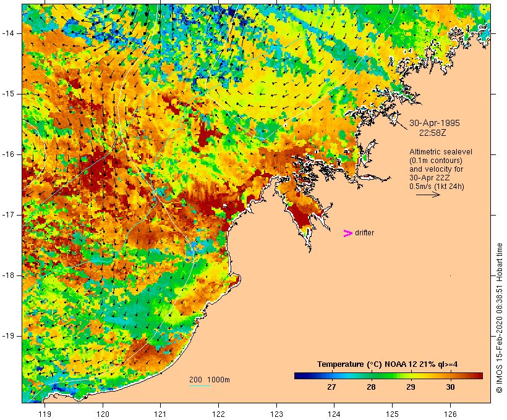Click the longitude label 123
Screen dimensions: 507x420
pos(276,414)
